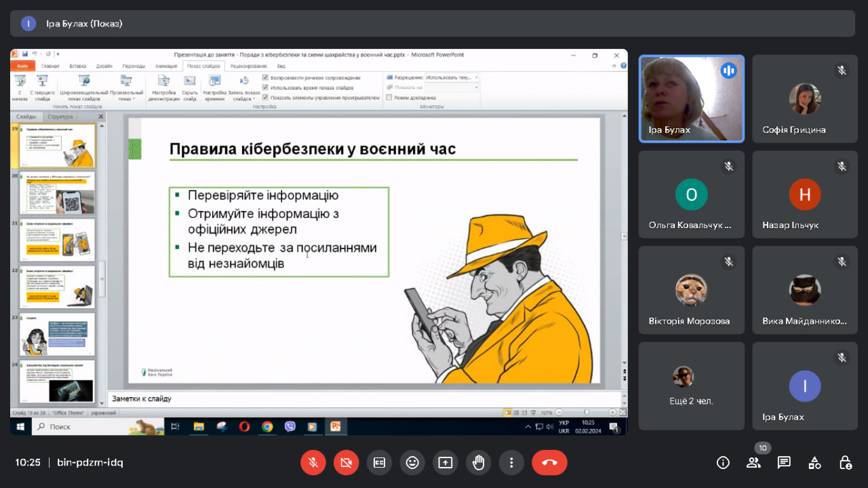Turn on captions in Meet

pos(379,463)
